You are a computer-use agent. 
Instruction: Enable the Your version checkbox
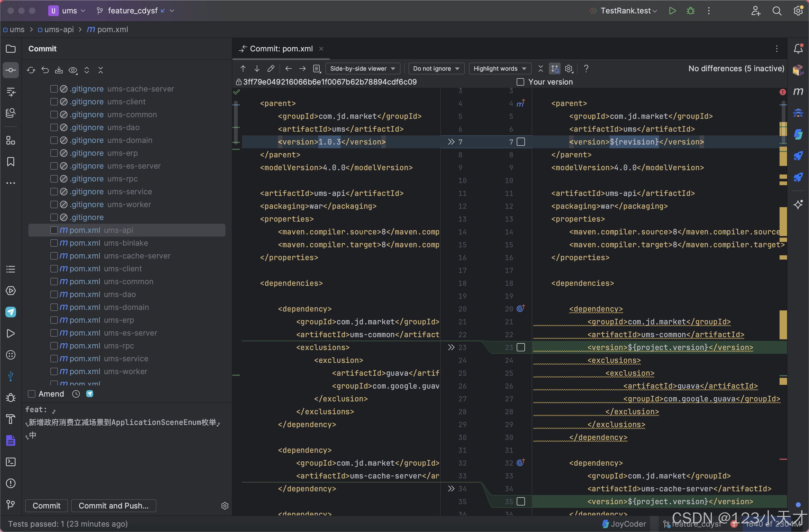tap(520, 82)
